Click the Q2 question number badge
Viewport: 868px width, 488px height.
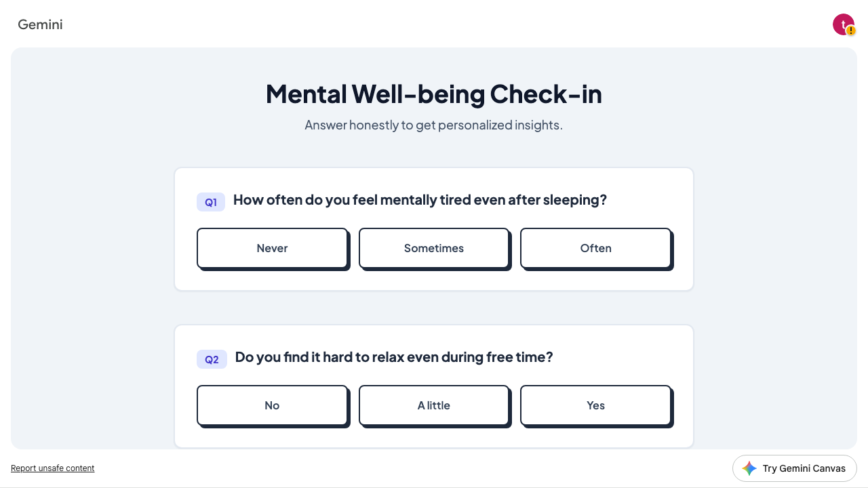click(212, 359)
